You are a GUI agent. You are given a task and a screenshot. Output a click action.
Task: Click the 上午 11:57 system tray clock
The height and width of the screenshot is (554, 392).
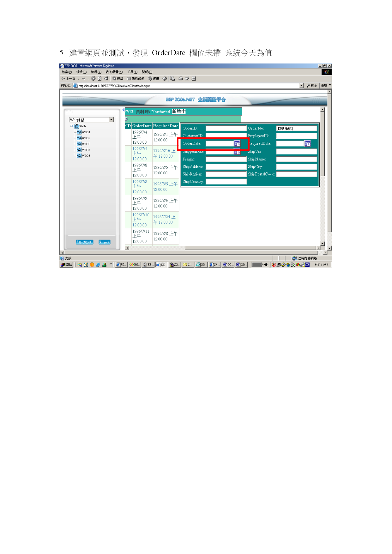pos(321,265)
